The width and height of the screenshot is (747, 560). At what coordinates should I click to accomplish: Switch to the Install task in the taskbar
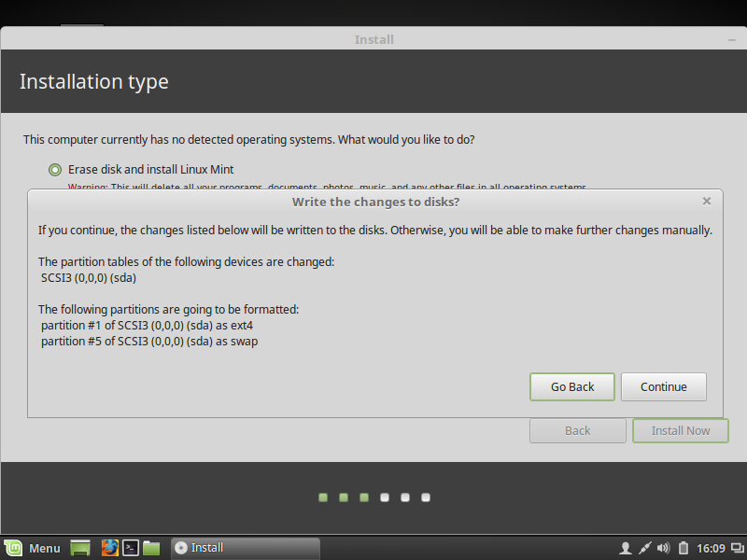point(246,548)
